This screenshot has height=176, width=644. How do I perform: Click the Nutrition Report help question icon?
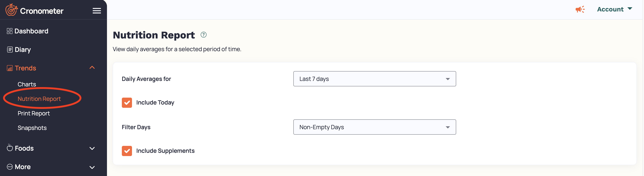coord(203,35)
